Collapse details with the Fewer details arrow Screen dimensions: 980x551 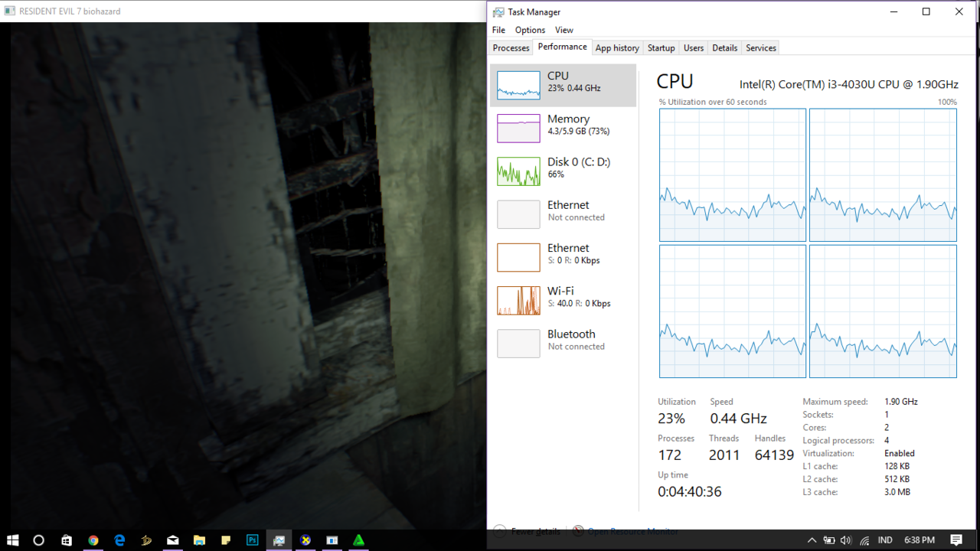tap(499, 531)
